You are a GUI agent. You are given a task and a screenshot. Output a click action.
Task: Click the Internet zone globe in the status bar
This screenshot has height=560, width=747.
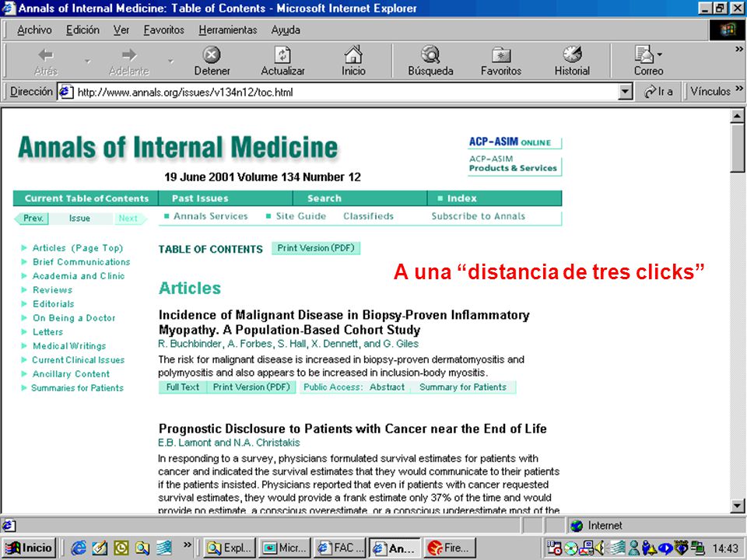pos(577,526)
